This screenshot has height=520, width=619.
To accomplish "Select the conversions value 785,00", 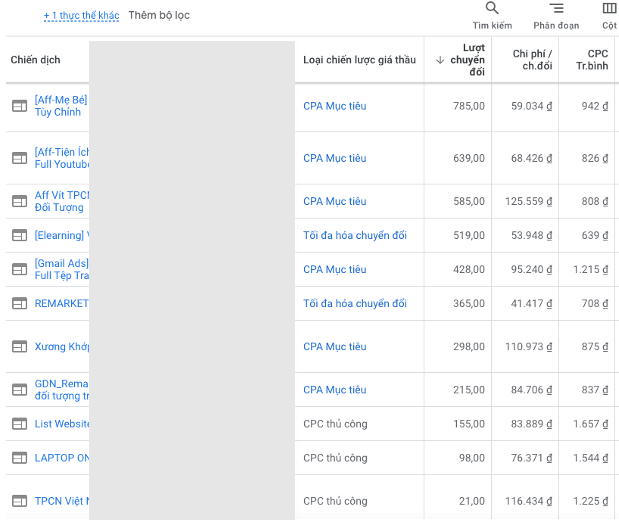I will pyautogui.click(x=469, y=106).
